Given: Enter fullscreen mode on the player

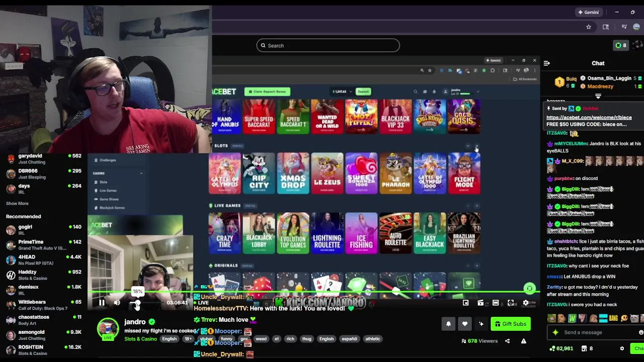Looking at the screenshot, I should pos(511,303).
